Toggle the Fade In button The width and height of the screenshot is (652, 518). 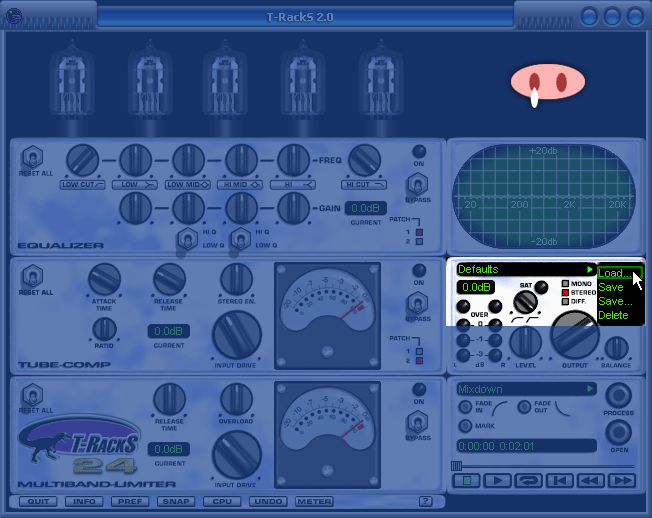click(x=465, y=407)
